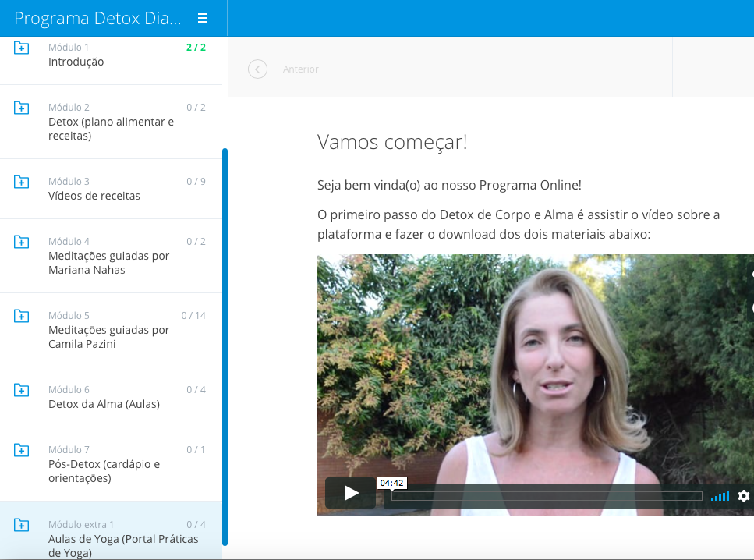
Task: Click folder icon beside Módulo 7
Action: click(x=22, y=450)
